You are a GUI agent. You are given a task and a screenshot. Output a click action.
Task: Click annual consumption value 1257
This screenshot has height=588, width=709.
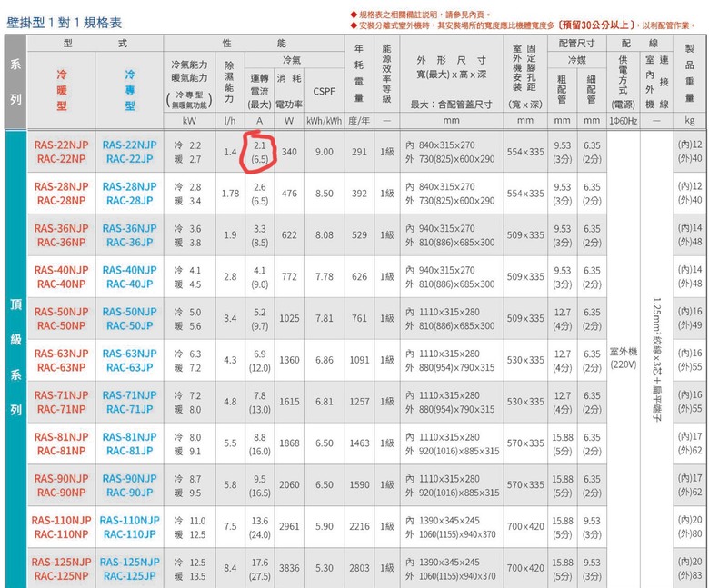(359, 402)
